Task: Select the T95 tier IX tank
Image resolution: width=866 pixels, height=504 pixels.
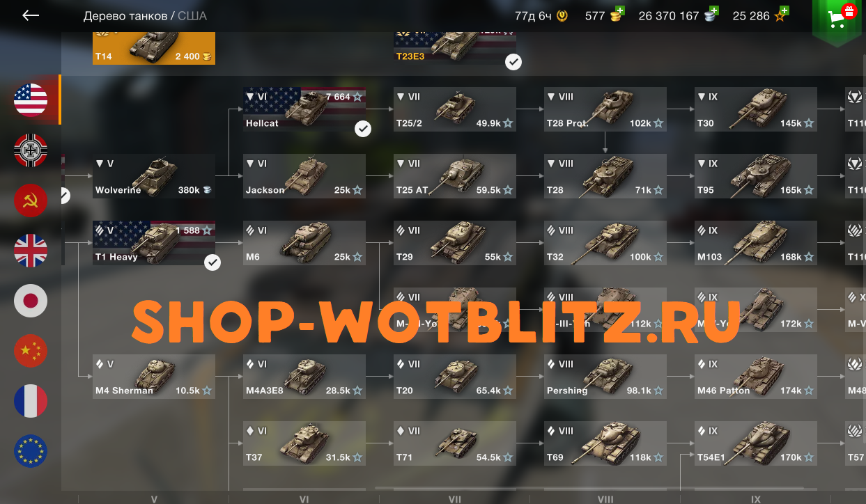Action: 756,176
